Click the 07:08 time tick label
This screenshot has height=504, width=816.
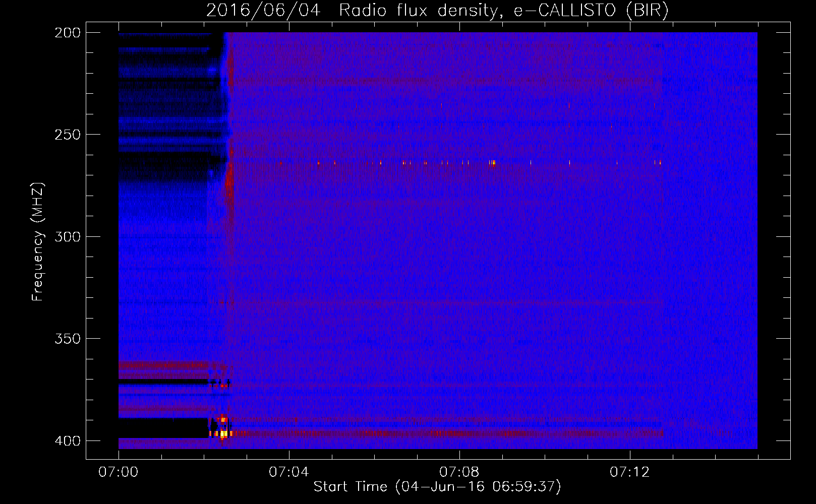coord(459,472)
